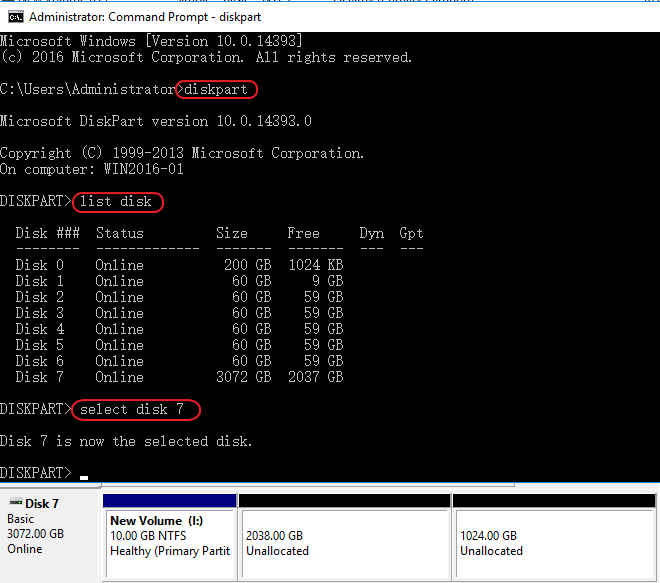Place cursor at the last DISKPART> prompt
The image size is (660, 583).
pos(84,473)
